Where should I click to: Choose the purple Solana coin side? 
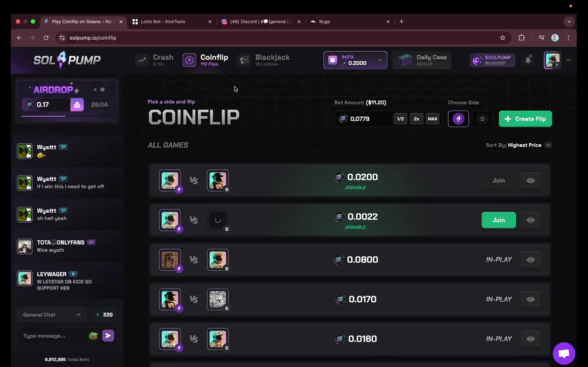(x=458, y=119)
